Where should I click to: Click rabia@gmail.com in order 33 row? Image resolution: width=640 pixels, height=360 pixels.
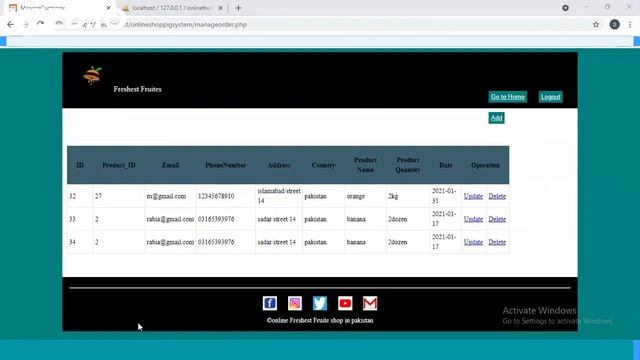(x=170, y=219)
